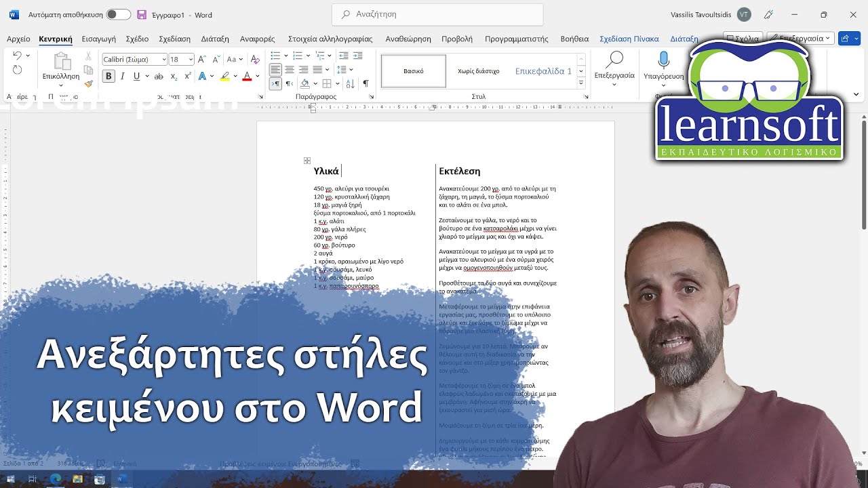Image resolution: width=868 pixels, height=488 pixels.
Task: Toggle show paragraph marks
Action: tap(366, 84)
